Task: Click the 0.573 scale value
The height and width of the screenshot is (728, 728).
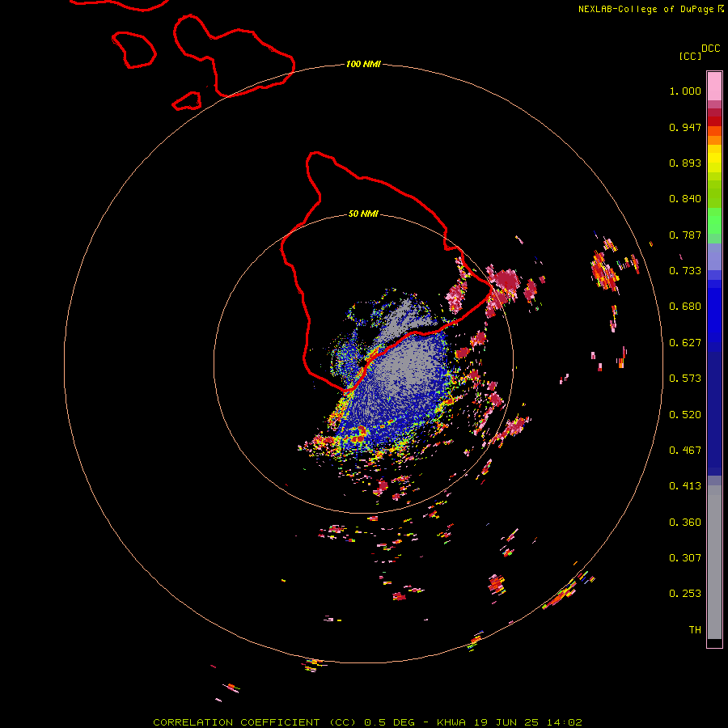Action: click(x=685, y=379)
